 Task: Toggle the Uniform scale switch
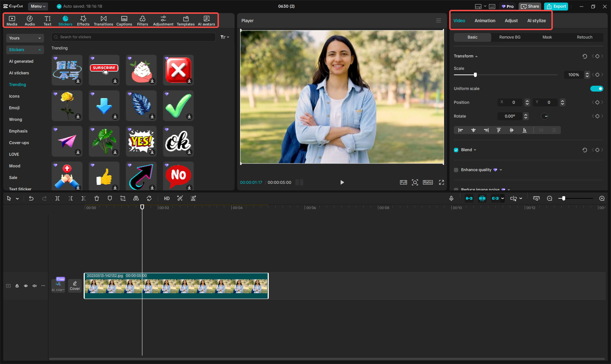click(x=596, y=89)
